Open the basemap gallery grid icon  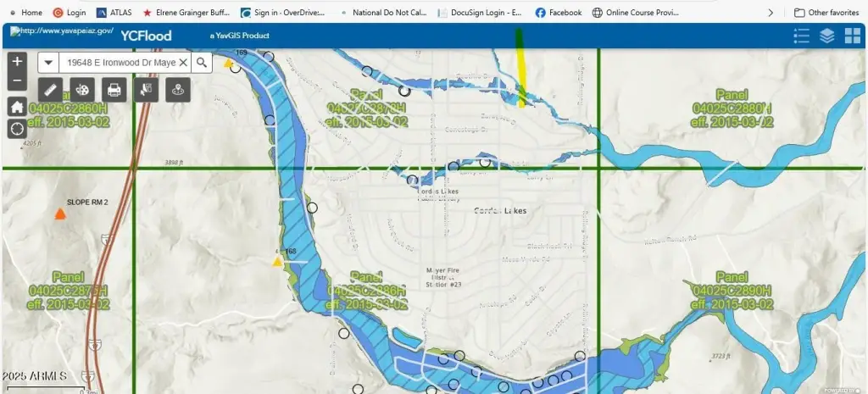click(x=852, y=35)
